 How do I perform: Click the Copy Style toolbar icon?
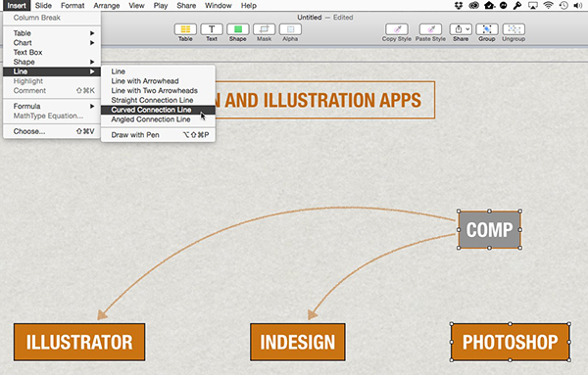point(397,29)
